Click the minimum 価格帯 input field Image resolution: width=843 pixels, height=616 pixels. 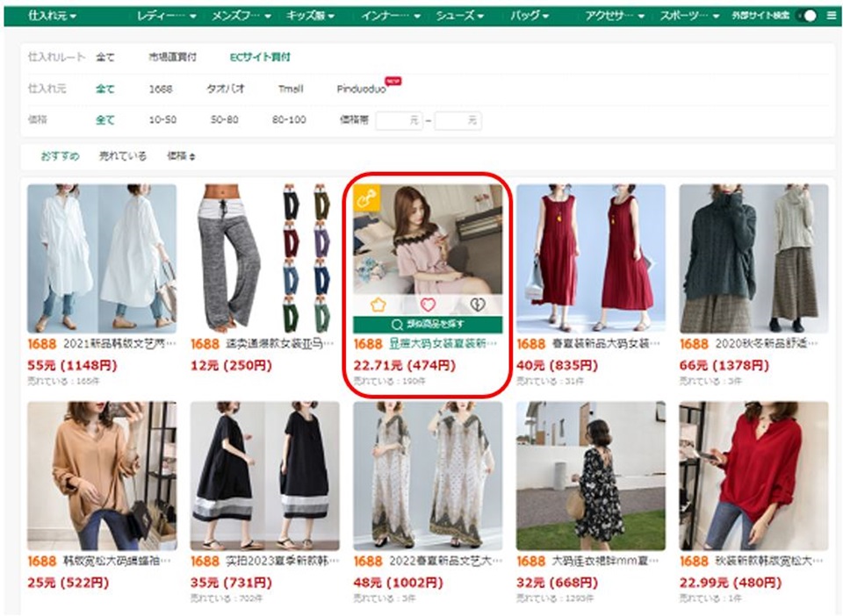coord(399,120)
